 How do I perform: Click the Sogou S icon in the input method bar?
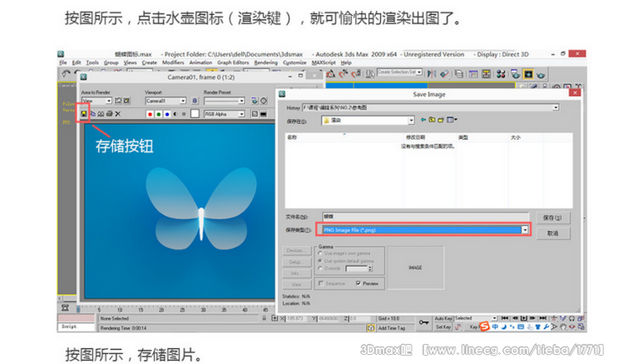click(x=485, y=326)
